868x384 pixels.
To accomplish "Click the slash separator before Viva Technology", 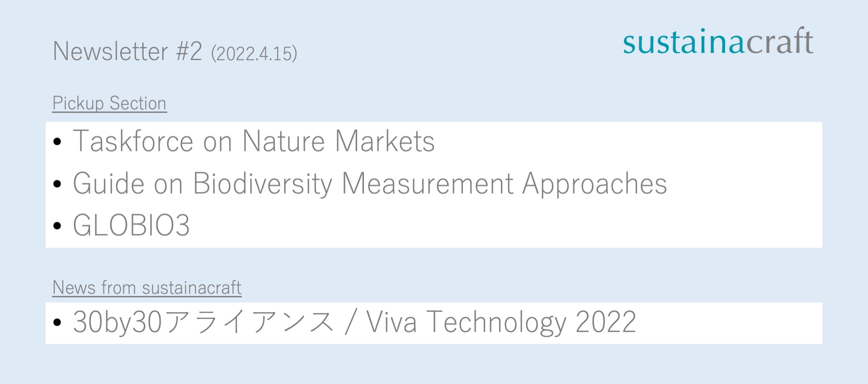I will pyautogui.click(x=349, y=323).
